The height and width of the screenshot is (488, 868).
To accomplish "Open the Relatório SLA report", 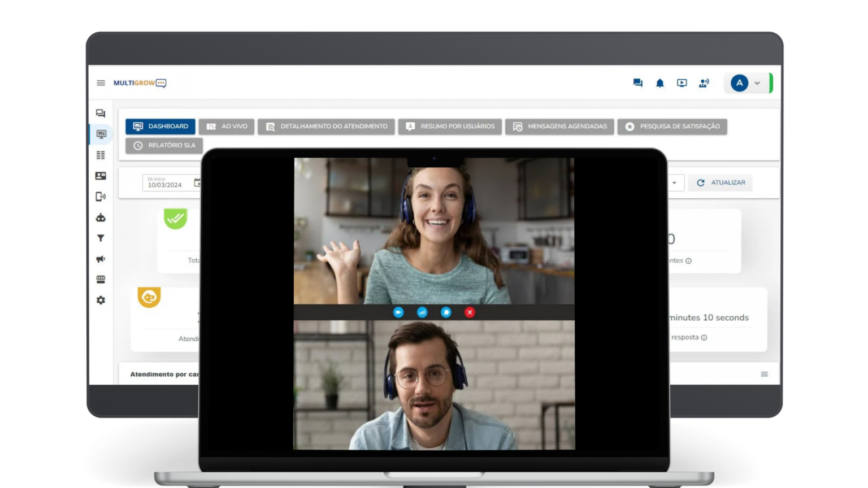I will [164, 145].
